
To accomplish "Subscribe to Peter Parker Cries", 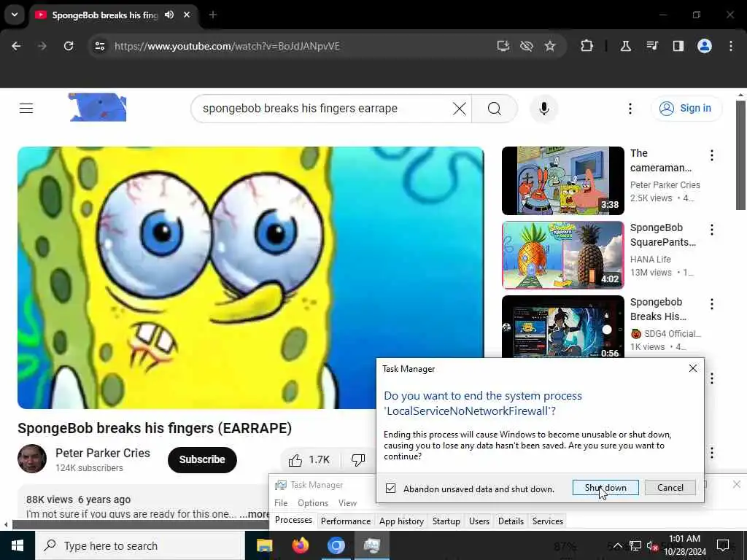I will click(x=202, y=459).
